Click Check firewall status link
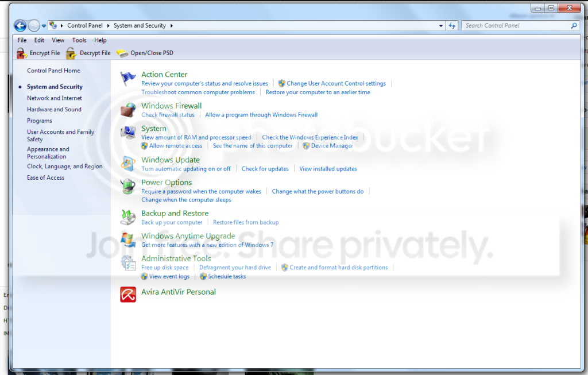Image resolution: width=588 pixels, height=375 pixels. (x=168, y=115)
